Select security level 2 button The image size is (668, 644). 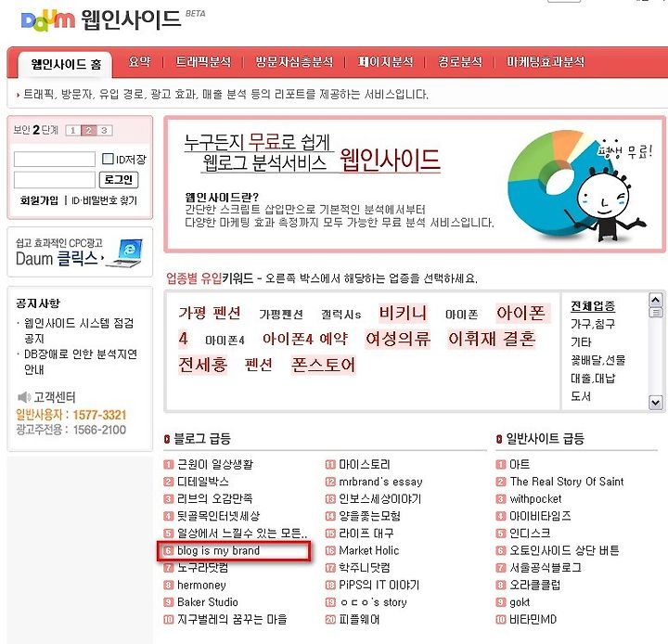point(89,131)
